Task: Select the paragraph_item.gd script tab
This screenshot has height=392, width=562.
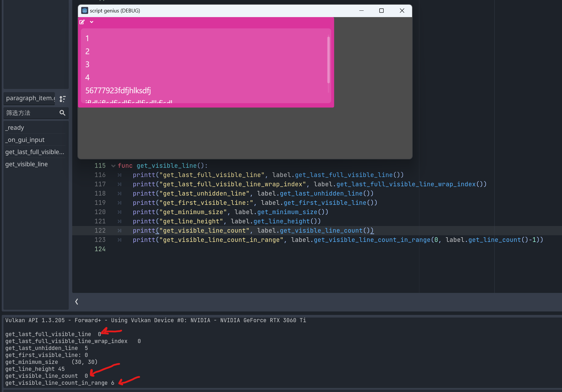Action: pos(29,98)
